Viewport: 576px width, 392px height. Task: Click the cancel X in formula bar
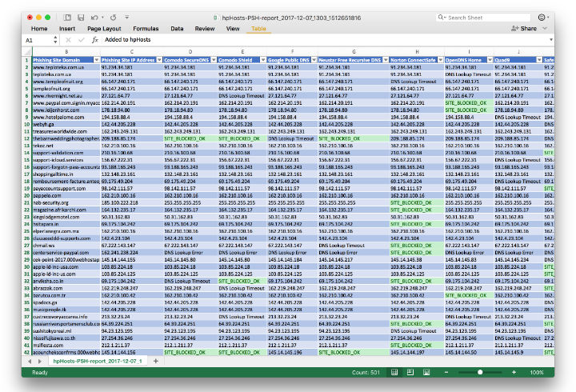point(68,40)
